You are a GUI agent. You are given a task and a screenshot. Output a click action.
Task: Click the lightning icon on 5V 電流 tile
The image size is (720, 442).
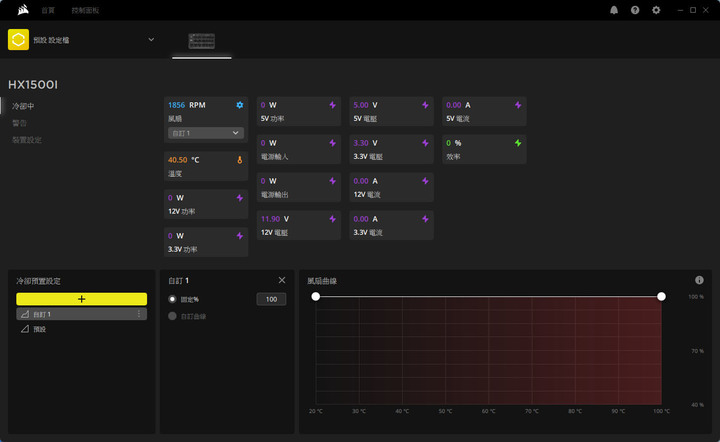518,105
